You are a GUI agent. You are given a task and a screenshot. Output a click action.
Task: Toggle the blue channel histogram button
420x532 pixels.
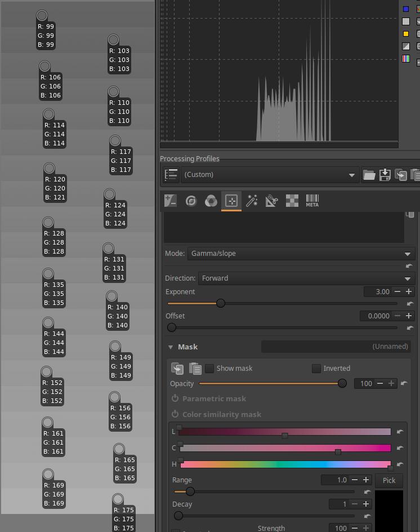(406, 9)
